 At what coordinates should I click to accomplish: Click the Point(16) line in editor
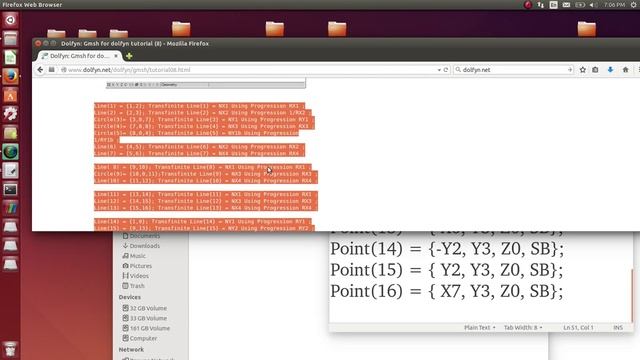coord(447,291)
